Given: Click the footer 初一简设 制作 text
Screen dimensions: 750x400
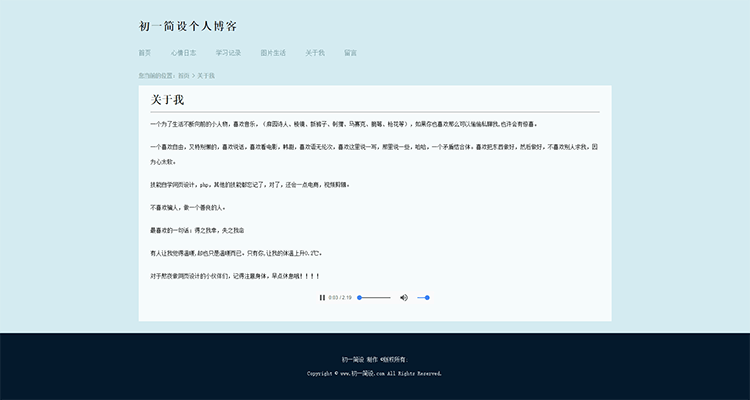Looking at the screenshot, I should click(374, 358).
